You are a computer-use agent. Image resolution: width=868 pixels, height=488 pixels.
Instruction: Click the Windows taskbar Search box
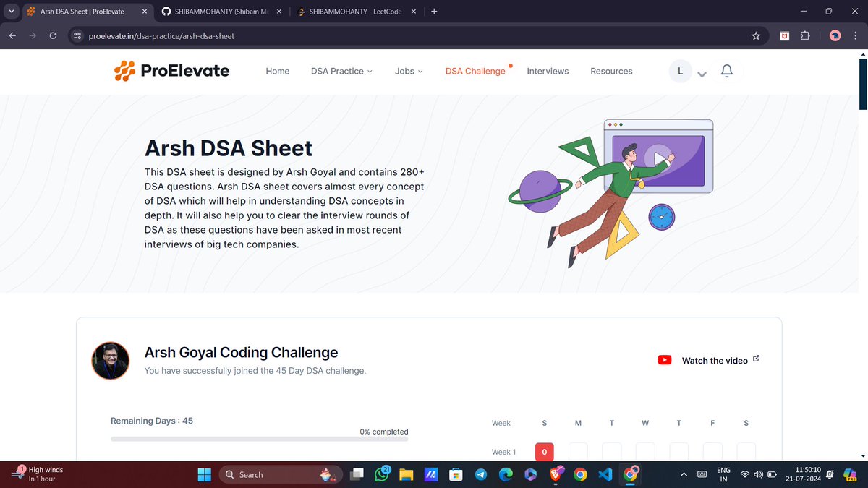point(280,474)
